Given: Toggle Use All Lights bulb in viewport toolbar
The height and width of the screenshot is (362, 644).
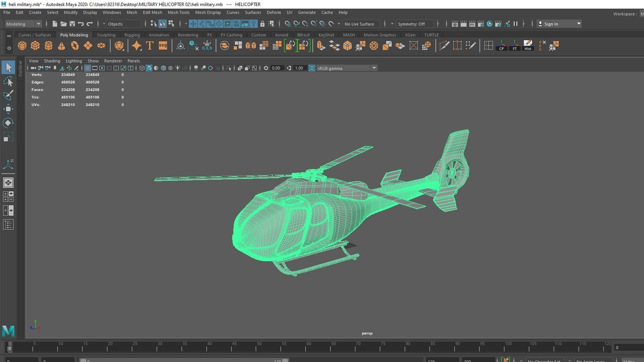Looking at the screenshot, I should coord(178,68).
